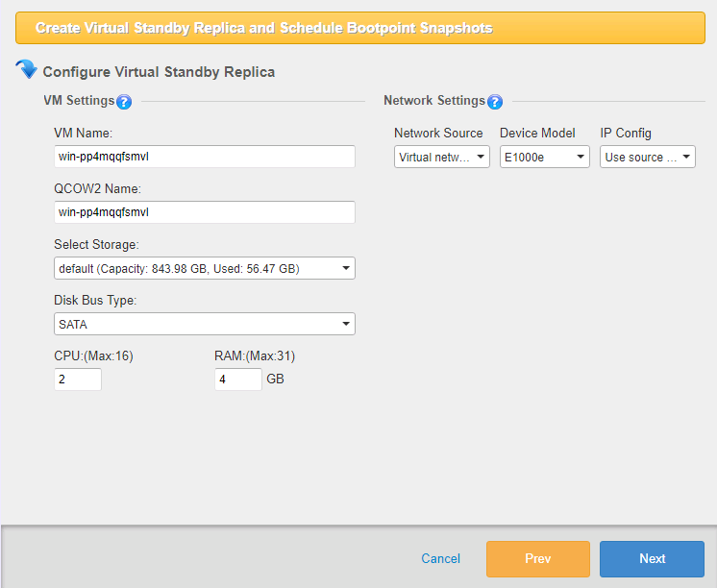Click the Configure Virtual Standby Replica heading
Image resolution: width=717 pixels, height=588 pixels.
click(x=159, y=72)
